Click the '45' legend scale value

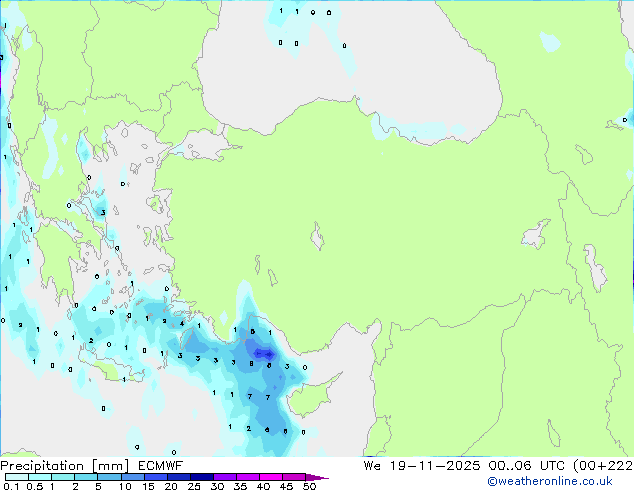click(286, 486)
